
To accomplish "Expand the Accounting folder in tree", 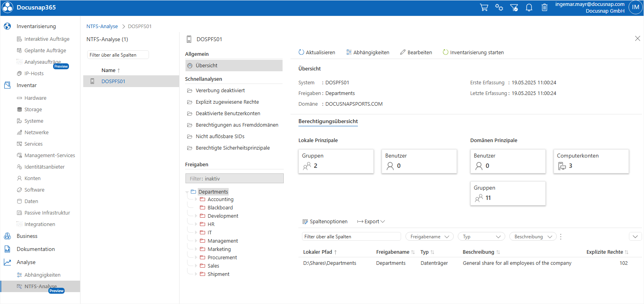I will 196,199.
